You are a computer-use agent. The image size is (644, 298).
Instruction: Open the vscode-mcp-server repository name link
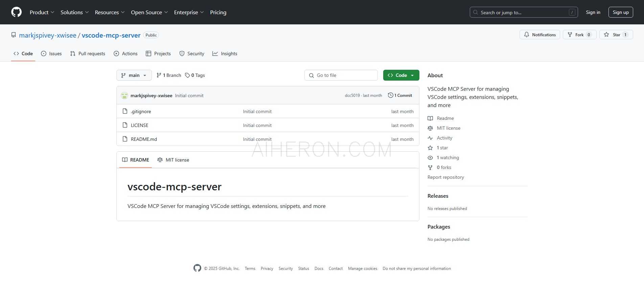(111, 35)
